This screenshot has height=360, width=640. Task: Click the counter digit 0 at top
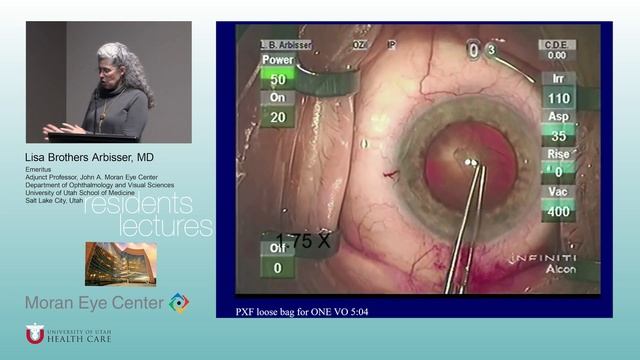click(x=473, y=50)
